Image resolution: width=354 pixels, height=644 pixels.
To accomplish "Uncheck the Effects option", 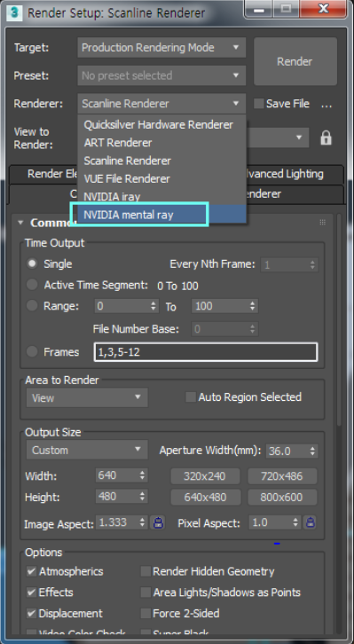I will pos(32,593).
